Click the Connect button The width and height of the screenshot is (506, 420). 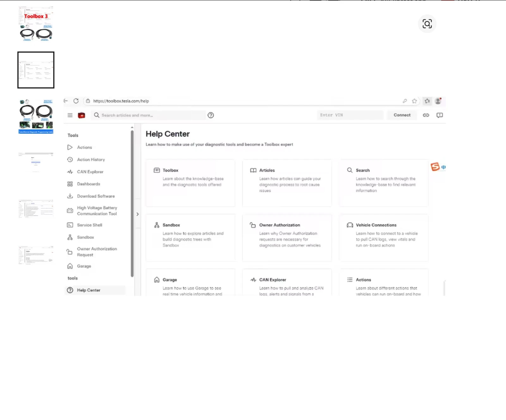click(x=402, y=115)
